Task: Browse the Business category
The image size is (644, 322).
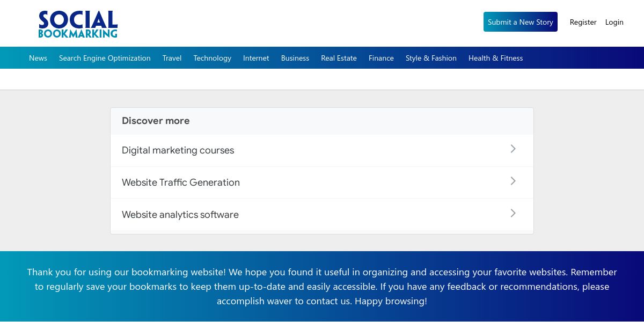Action: [x=295, y=58]
